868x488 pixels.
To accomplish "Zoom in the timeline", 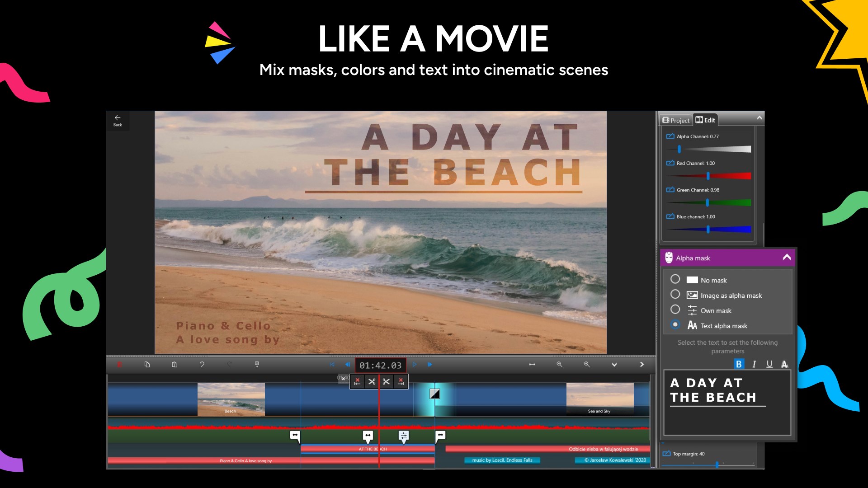I will tap(587, 365).
